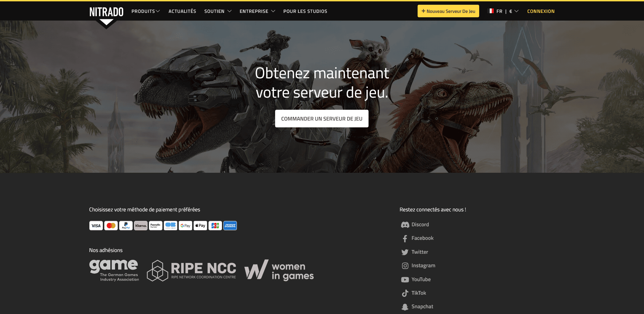Click the Paysafe Pay Later icon

[156, 226]
